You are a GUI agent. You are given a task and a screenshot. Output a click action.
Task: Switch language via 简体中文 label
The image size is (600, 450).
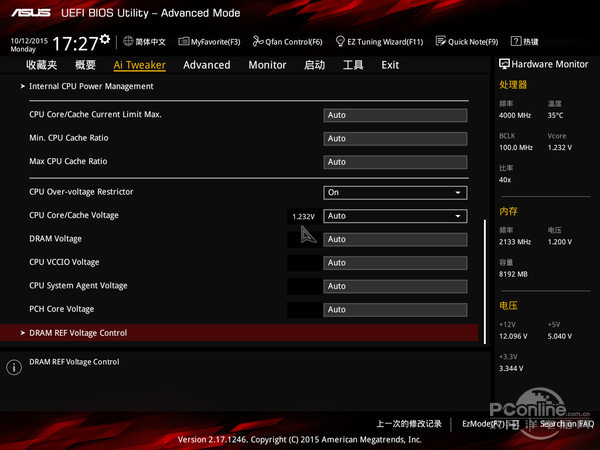click(x=150, y=42)
